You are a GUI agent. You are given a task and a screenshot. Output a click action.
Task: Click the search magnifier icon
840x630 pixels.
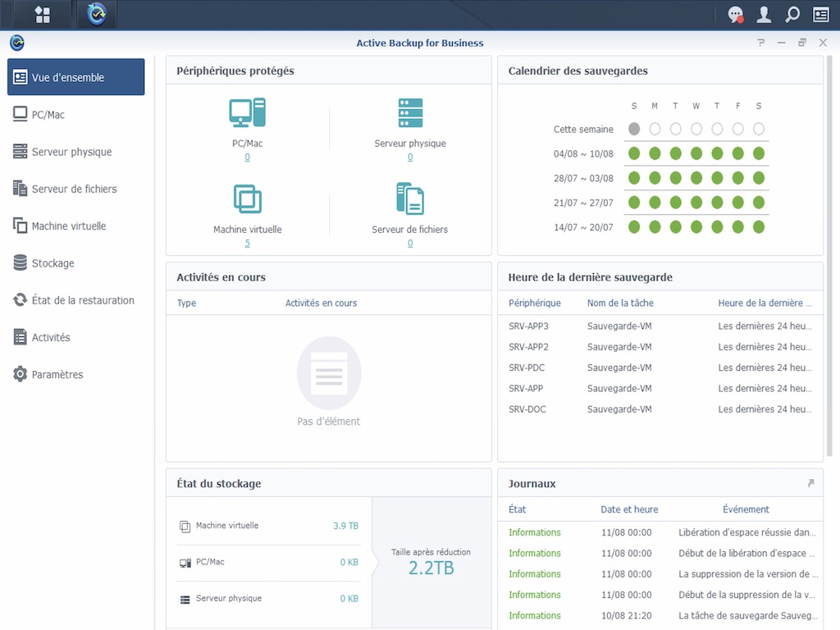(x=792, y=15)
